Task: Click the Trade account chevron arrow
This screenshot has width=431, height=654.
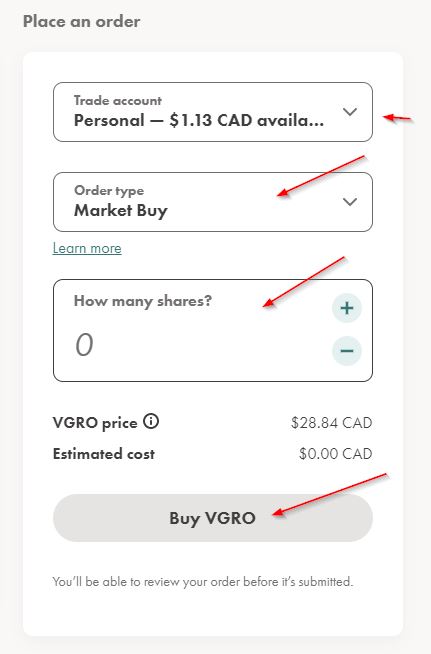Action: pos(350,112)
